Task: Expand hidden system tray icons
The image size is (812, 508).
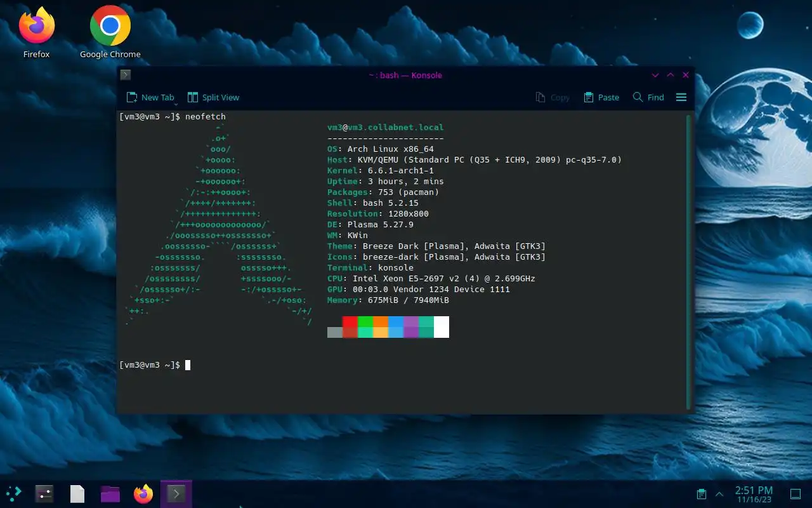Action: tap(719, 494)
